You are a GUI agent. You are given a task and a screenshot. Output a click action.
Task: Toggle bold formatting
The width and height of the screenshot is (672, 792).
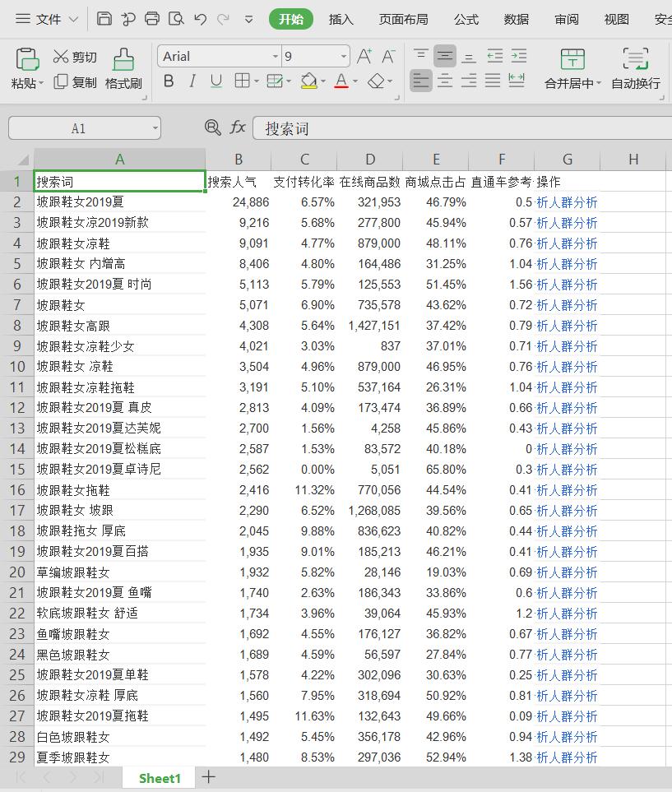point(169,81)
